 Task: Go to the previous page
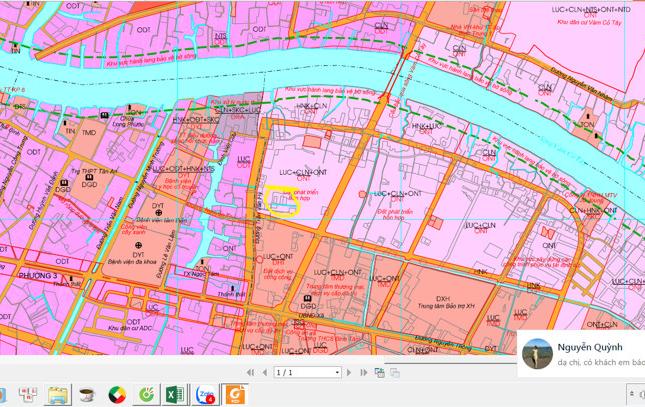point(263,372)
